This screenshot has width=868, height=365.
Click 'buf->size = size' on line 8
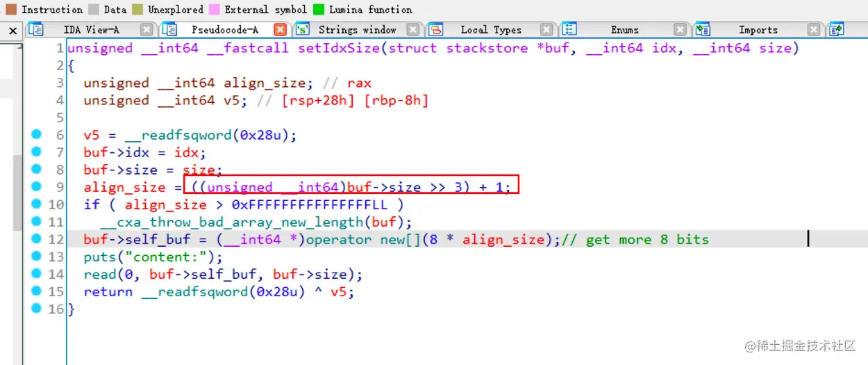pyautogui.click(x=151, y=170)
